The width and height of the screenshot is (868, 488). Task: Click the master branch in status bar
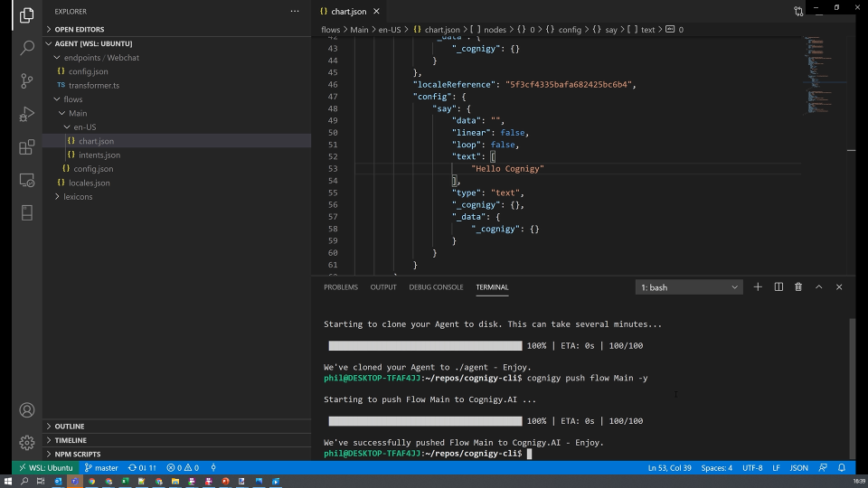[x=101, y=468]
